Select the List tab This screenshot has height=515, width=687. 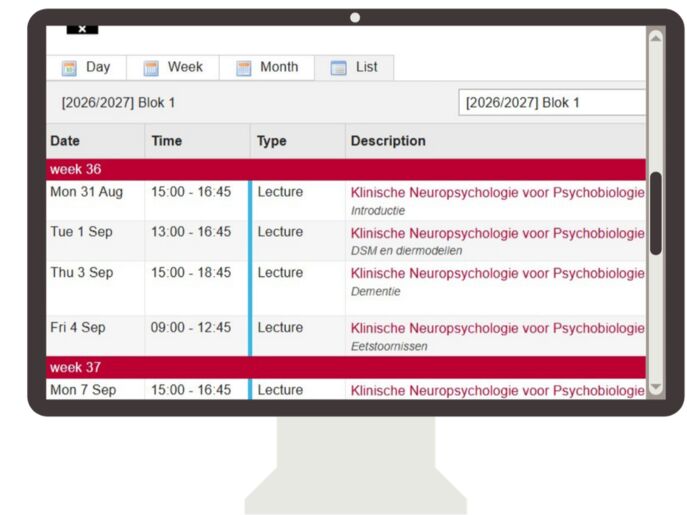tap(354, 67)
